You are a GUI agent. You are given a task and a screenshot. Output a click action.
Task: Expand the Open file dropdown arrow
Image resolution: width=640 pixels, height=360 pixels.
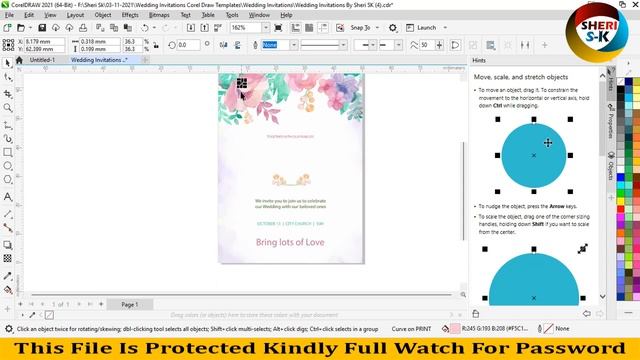coord(30,28)
